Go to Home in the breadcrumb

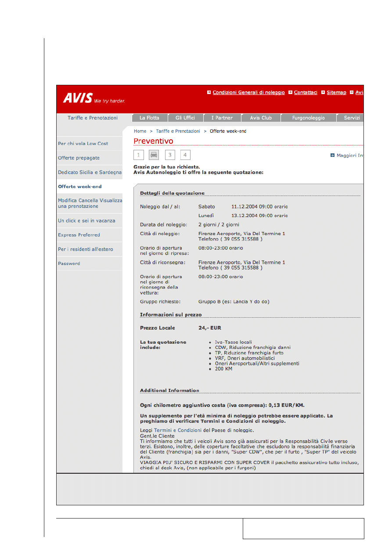pos(140,131)
